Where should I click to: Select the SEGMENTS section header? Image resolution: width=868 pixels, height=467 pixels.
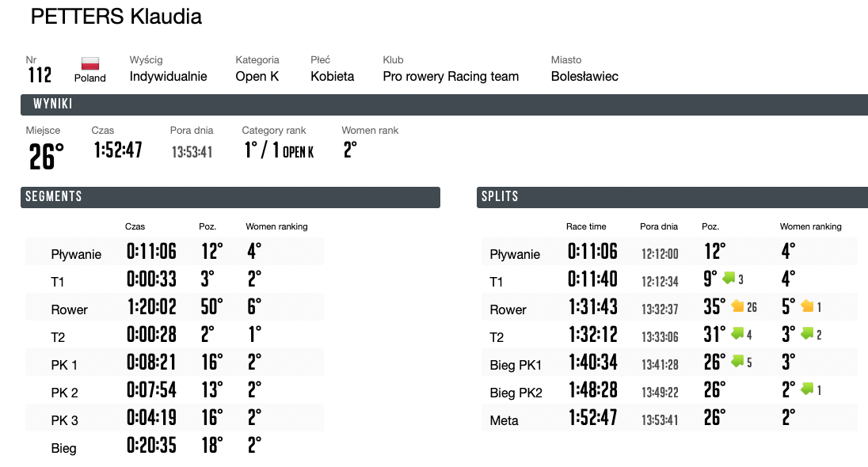click(x=230, y=197)
